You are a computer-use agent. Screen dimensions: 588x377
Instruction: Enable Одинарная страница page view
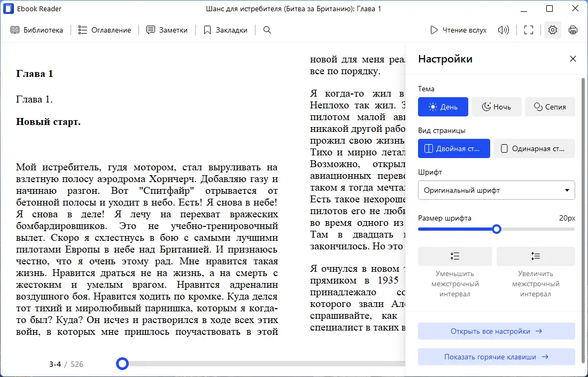pyautogui.click(x=534, y=148)
